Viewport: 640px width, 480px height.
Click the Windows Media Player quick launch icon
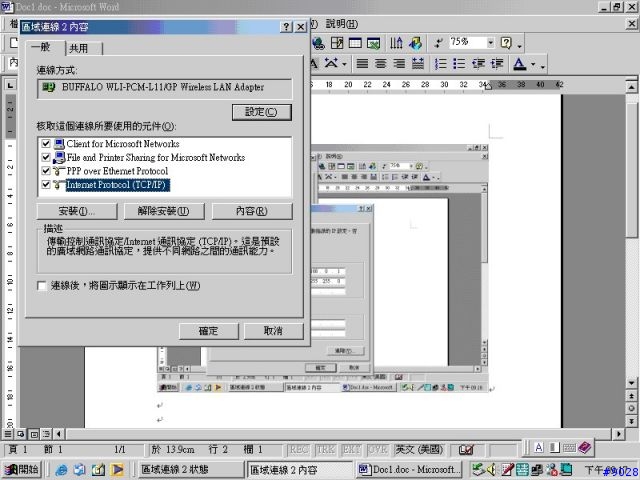117,469
